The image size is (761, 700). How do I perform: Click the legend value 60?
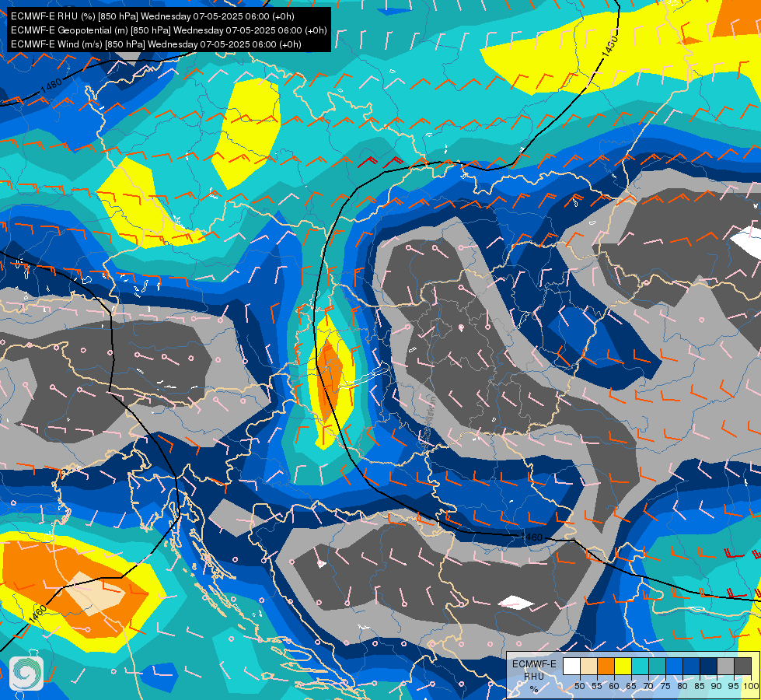pos(614,687)
